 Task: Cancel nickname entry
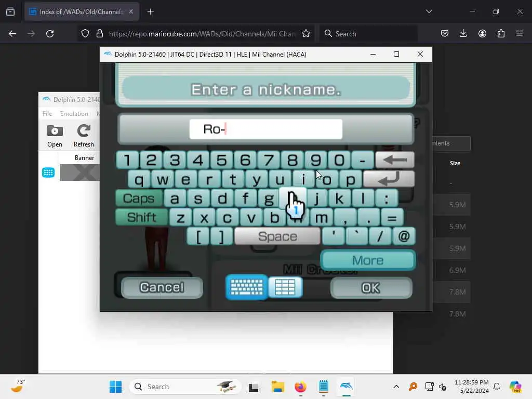point(162,288)
